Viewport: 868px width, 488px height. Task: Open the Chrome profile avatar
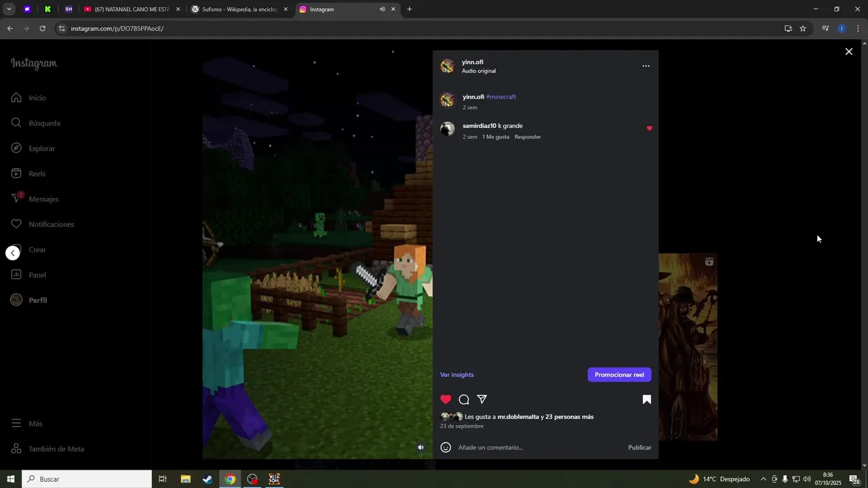click(x=842, y=28)
